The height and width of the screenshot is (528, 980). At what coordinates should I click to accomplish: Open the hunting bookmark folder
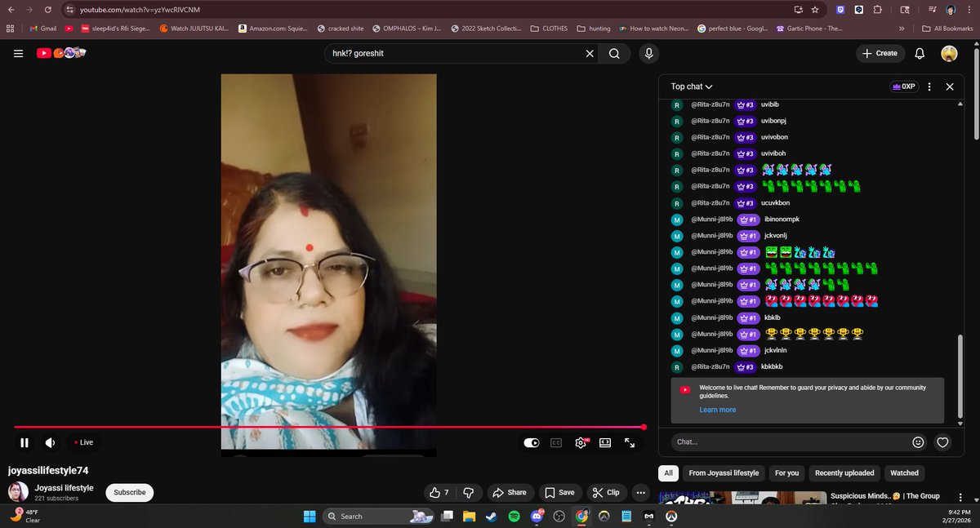tap(594, 28)
